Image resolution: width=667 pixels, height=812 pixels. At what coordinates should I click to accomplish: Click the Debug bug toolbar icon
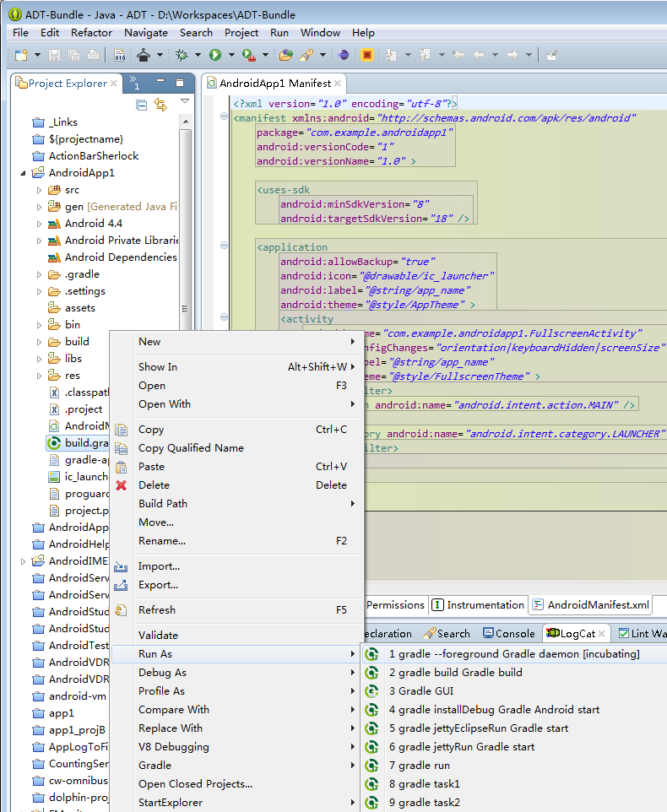[x=182, y=55]
